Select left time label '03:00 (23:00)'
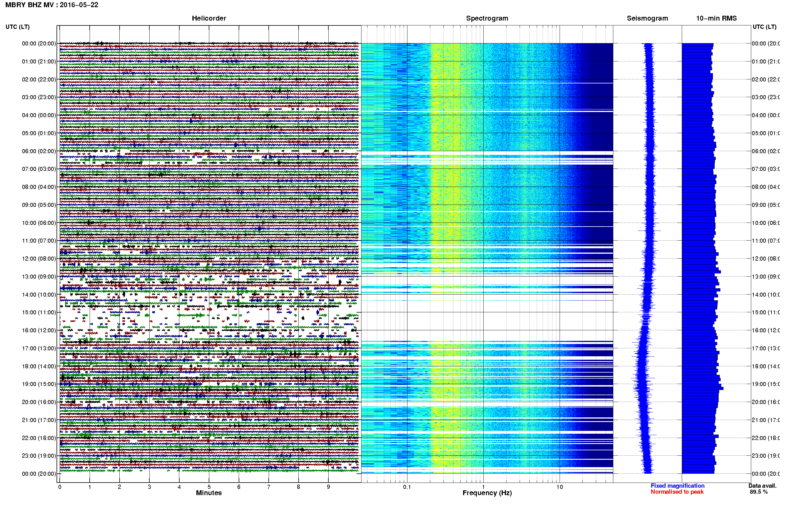812x508 pixels. (x=39, y=97)
